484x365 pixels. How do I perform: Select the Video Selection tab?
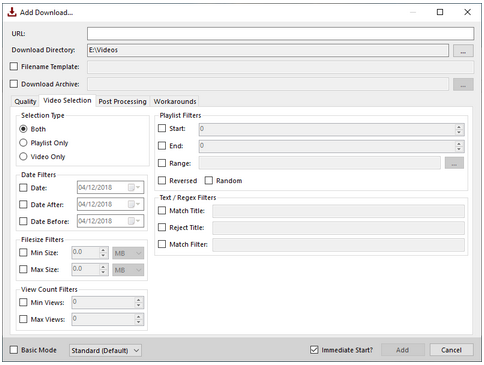point(67,100)
